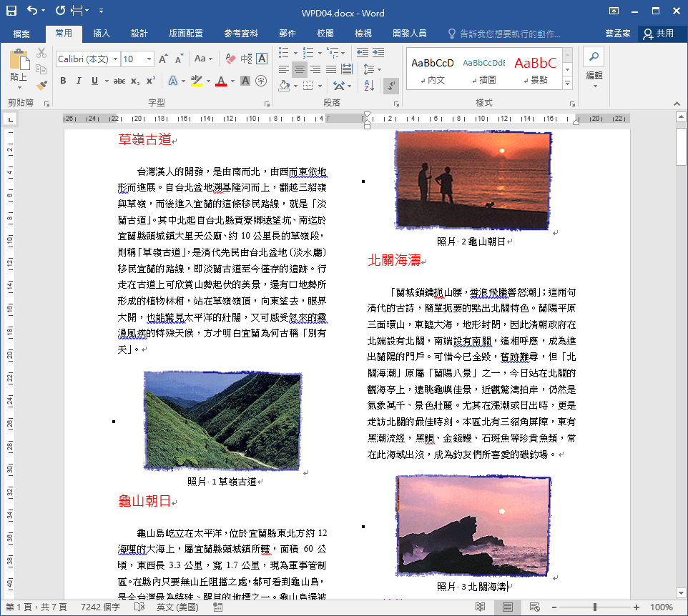Apply the 內文 style
688x616 pixels.
(x=433, y=69)
